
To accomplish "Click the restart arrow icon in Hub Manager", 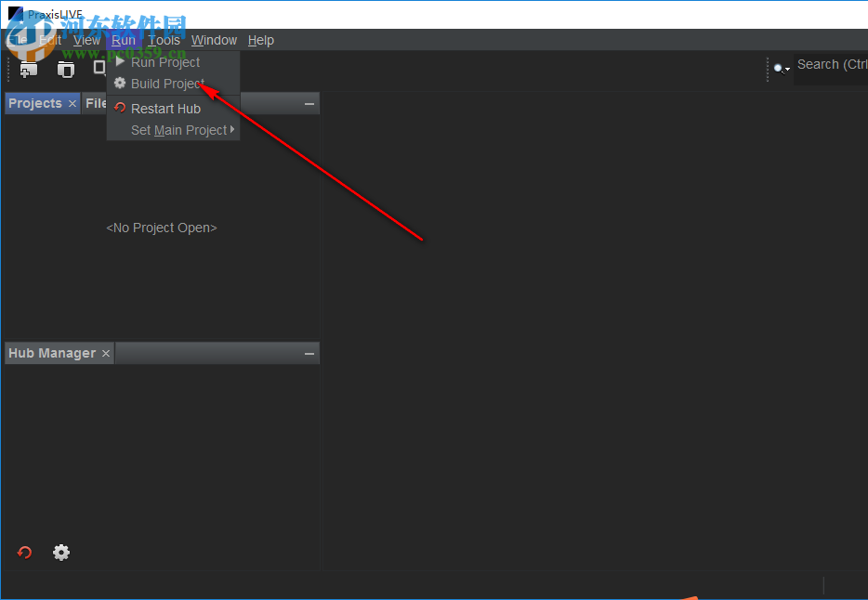I will [24, 553].
